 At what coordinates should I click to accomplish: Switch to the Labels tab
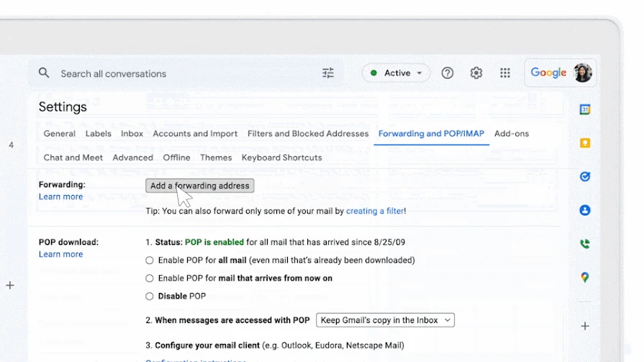click(x=98, y=134)
